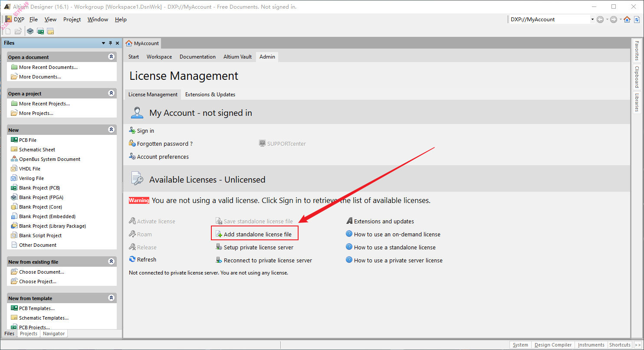Click the Add standalone license file icon

pyautogui.click(x=219, y=234)
